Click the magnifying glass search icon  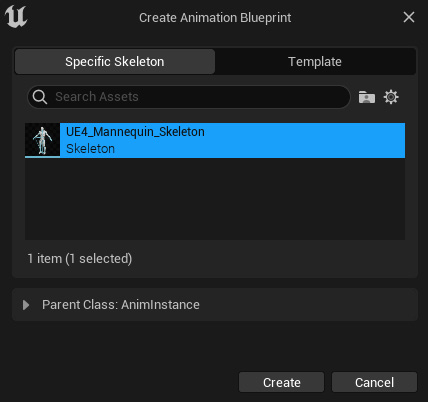40,97
